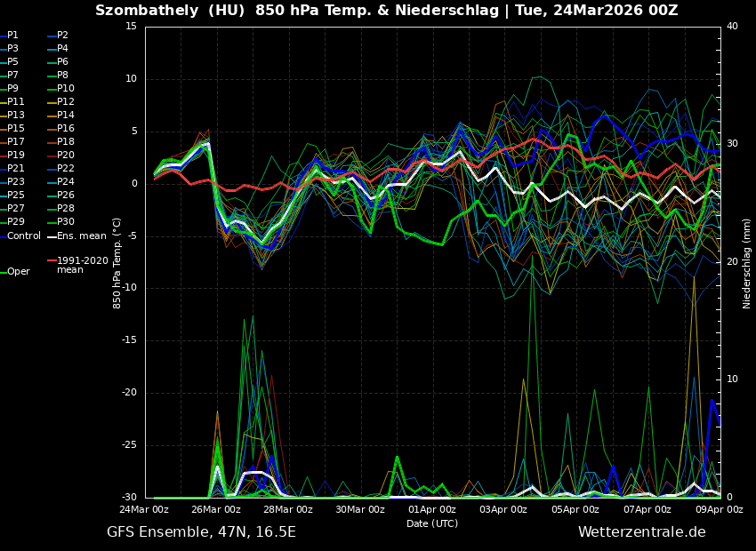Click the Date (UTC) axis title
This screenshot has height=551, width=756.
point(432,523)
